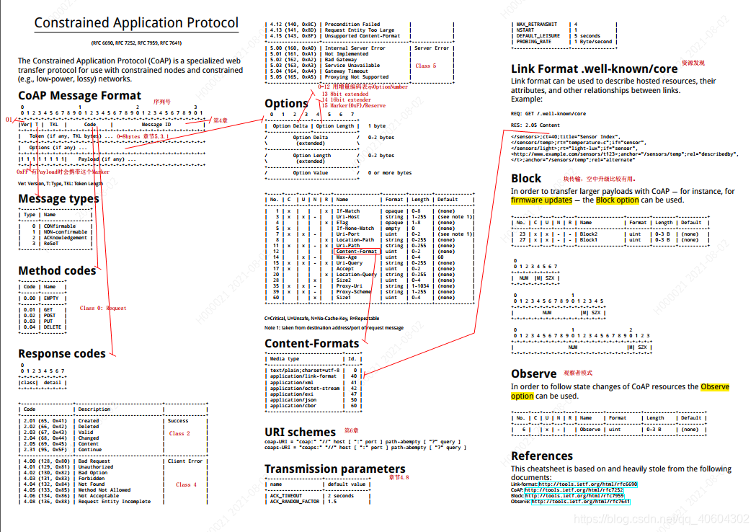
Task: Click the 'coaps-URI' scheme definition line
Action: click(365, 448)
